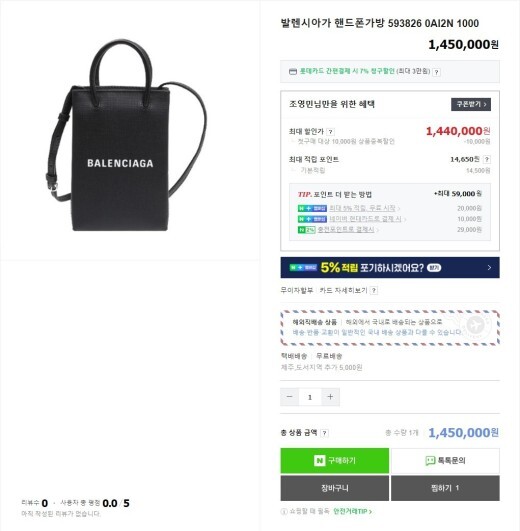Click the Balenciaga bag product image

tap(126, 135)
